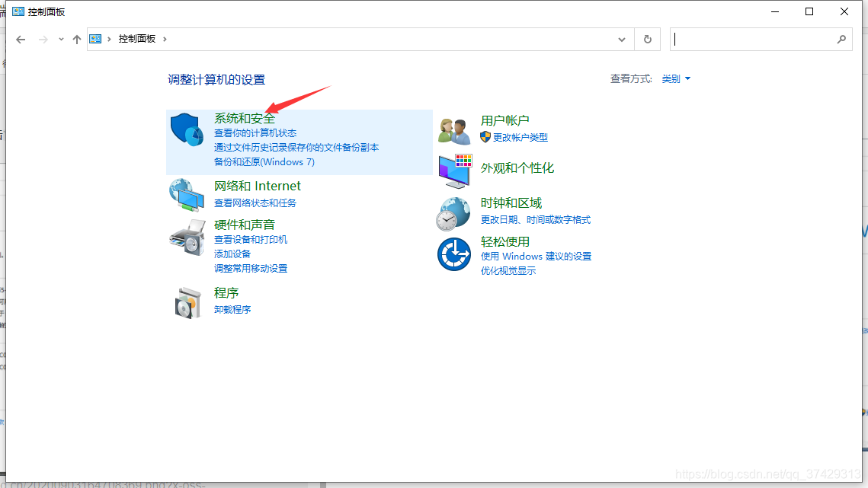Open 网络和 Internet category link
868x488 pixels.
point(258,186)
